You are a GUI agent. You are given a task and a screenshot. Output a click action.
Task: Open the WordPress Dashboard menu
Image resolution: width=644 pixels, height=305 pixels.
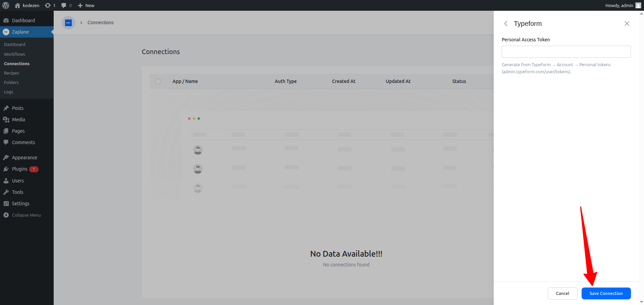pos(27,20)
